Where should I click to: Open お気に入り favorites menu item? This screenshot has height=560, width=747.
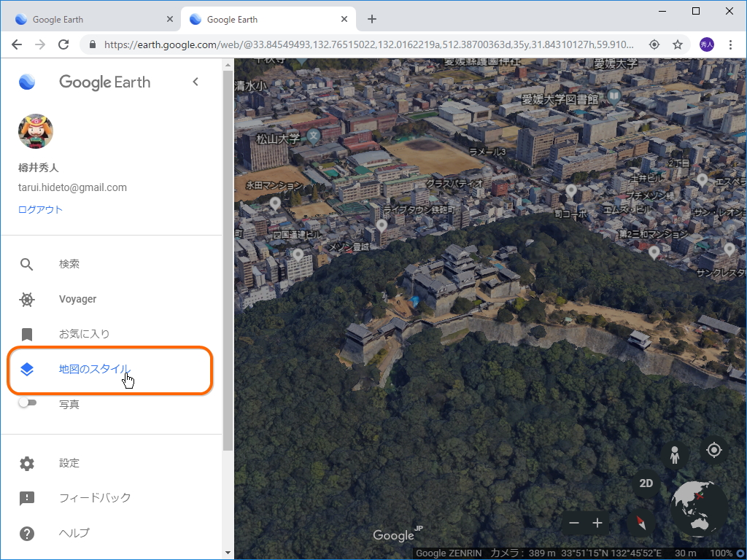(112, 334)
